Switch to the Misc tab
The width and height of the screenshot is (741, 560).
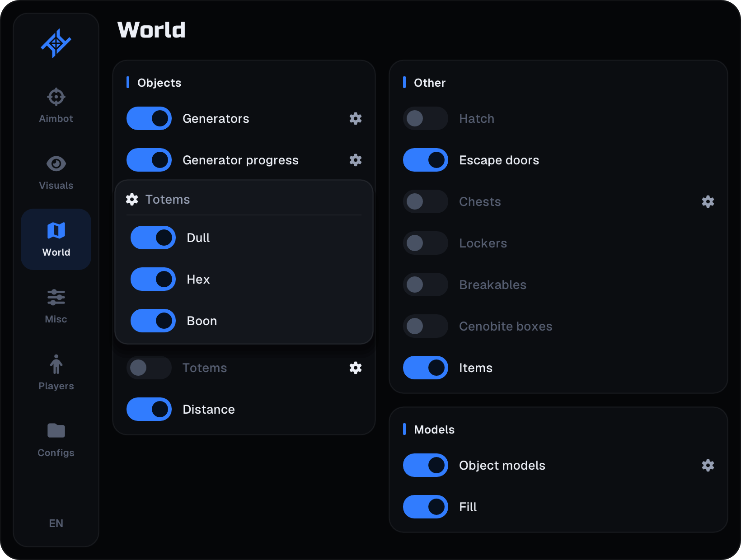click(x=56, y=306)
